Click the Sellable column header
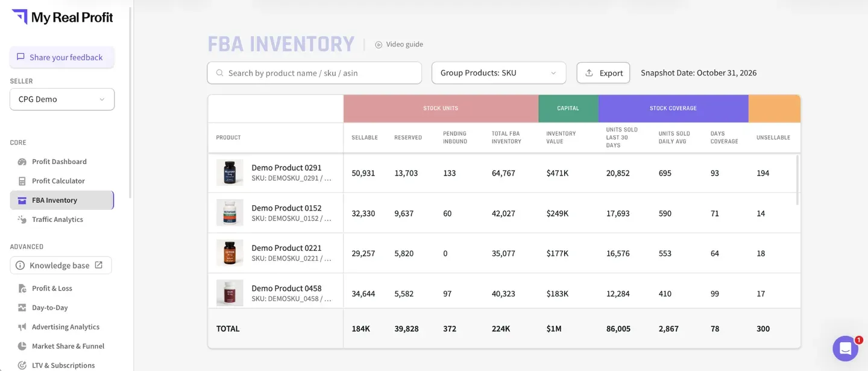 [365, 138]
